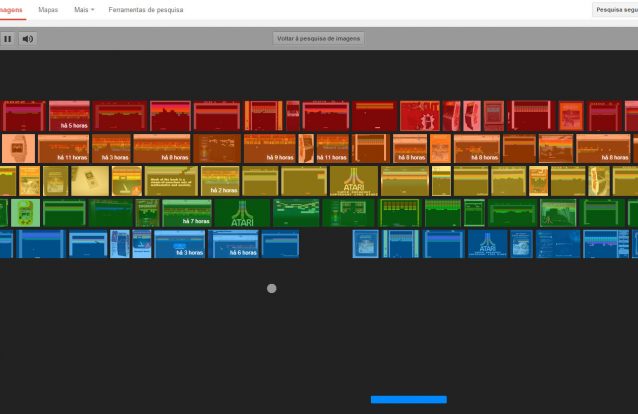The width and height of the screenshot is (638, 414).
Task: Click the green ATARI logo brick
Action: [x=242, y=212]
